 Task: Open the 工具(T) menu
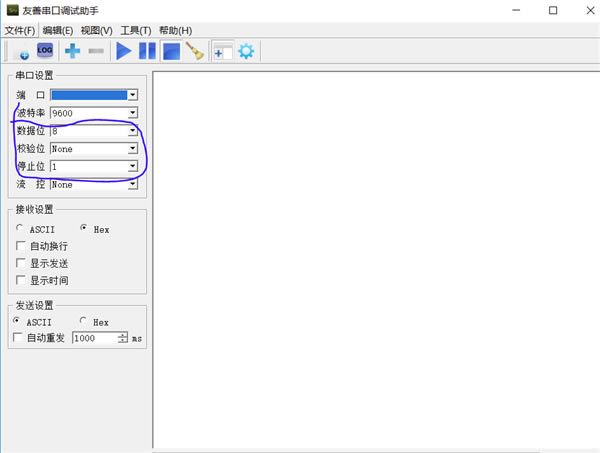[x=136, y=31]
